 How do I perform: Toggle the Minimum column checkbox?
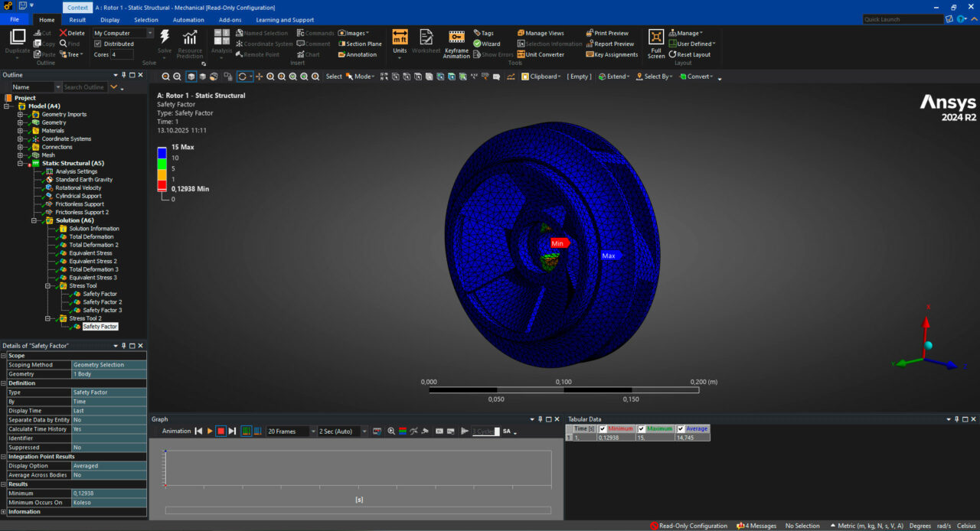603,428
